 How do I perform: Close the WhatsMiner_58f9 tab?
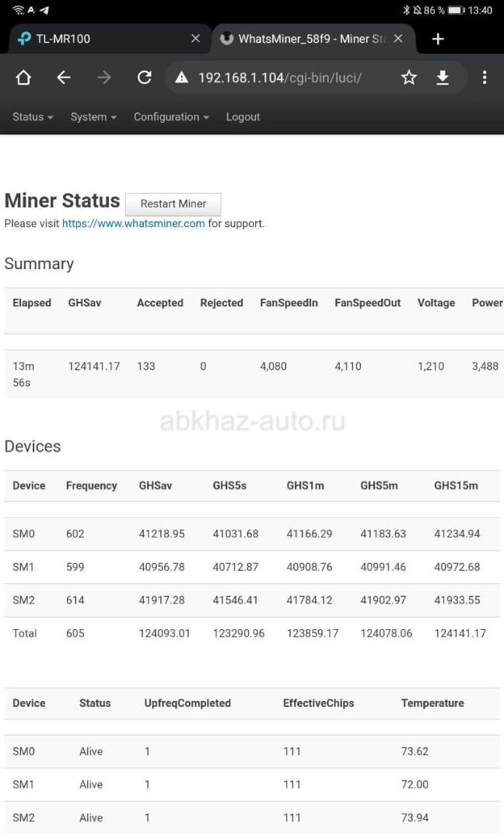click(398, 39)
